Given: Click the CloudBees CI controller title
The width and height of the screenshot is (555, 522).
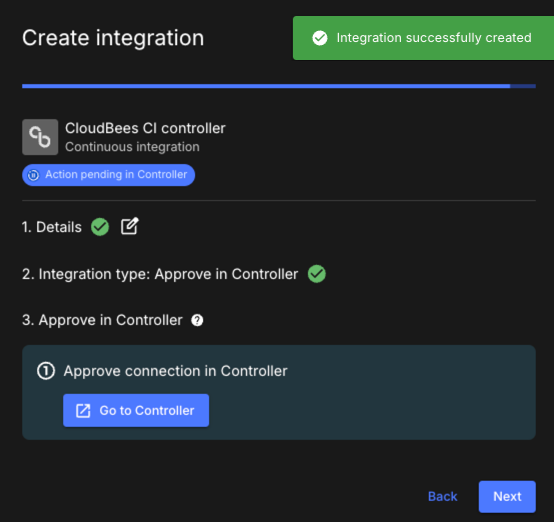Looking at the screenshot, I should click(x=145, y=128).
